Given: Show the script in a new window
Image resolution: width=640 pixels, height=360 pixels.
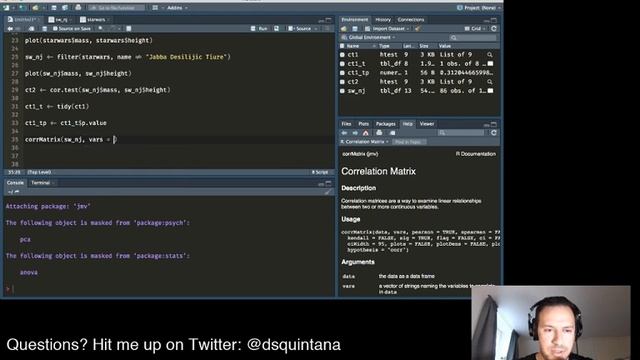Looking at the screenshot, I should pos(31,29).
